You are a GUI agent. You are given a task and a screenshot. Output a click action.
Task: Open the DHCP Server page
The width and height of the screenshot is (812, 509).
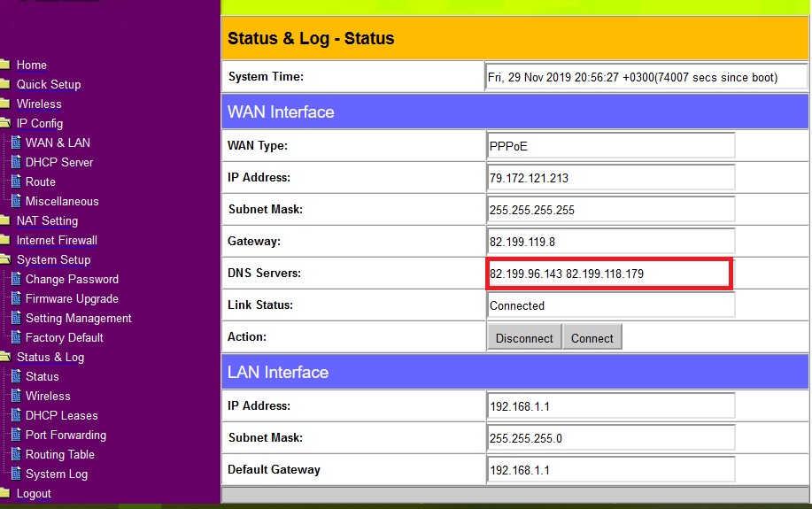(59, 163)
